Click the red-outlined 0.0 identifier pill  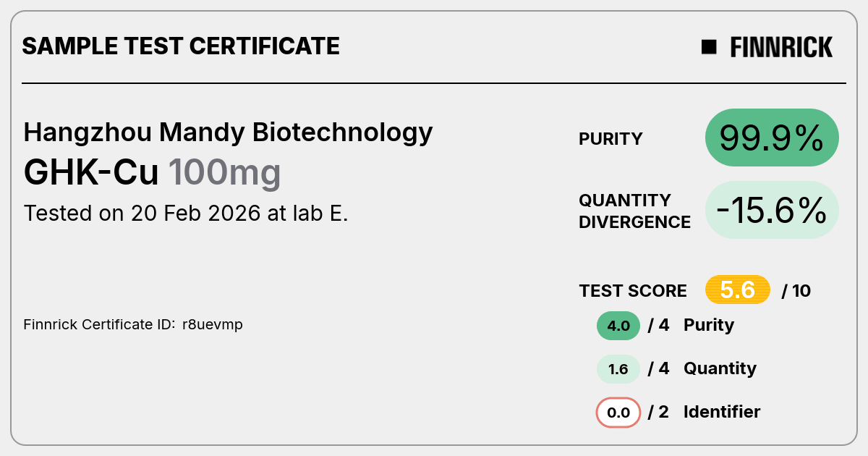(x=618, y=413)
